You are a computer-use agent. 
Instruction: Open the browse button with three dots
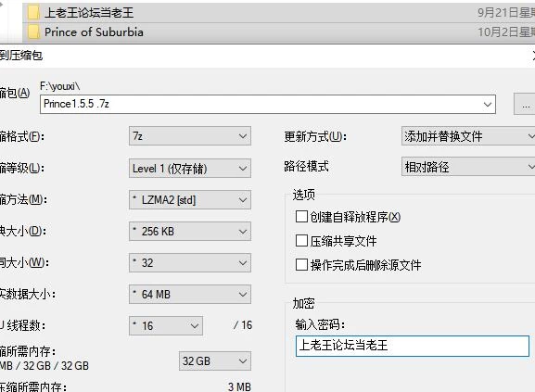point(525,105)
